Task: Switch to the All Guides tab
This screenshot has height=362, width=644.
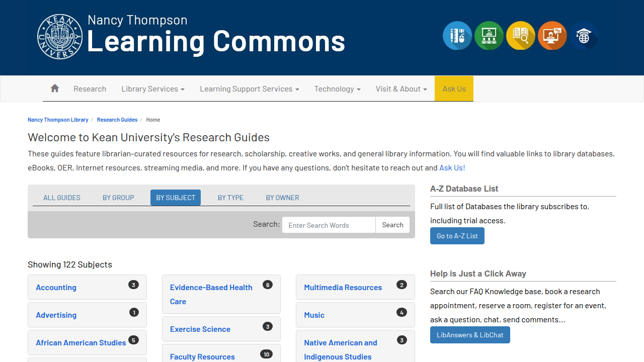Action: coord(62,198)
